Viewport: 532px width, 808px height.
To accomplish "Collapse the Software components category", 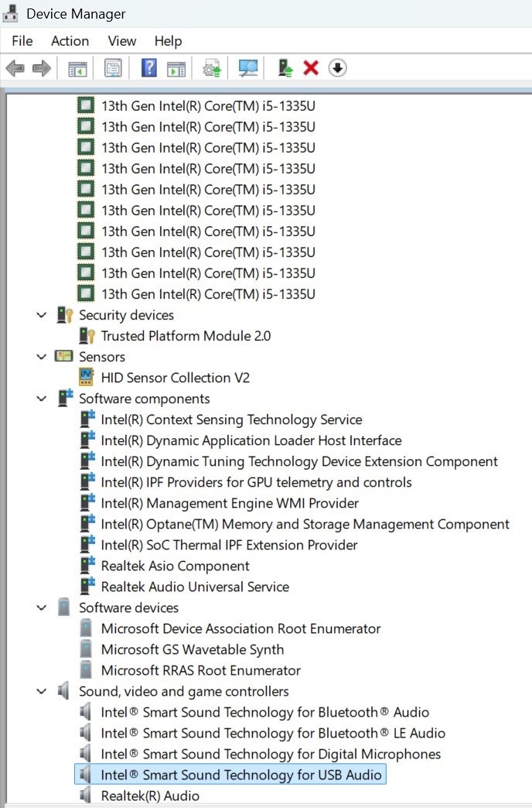I will (42, 399).
